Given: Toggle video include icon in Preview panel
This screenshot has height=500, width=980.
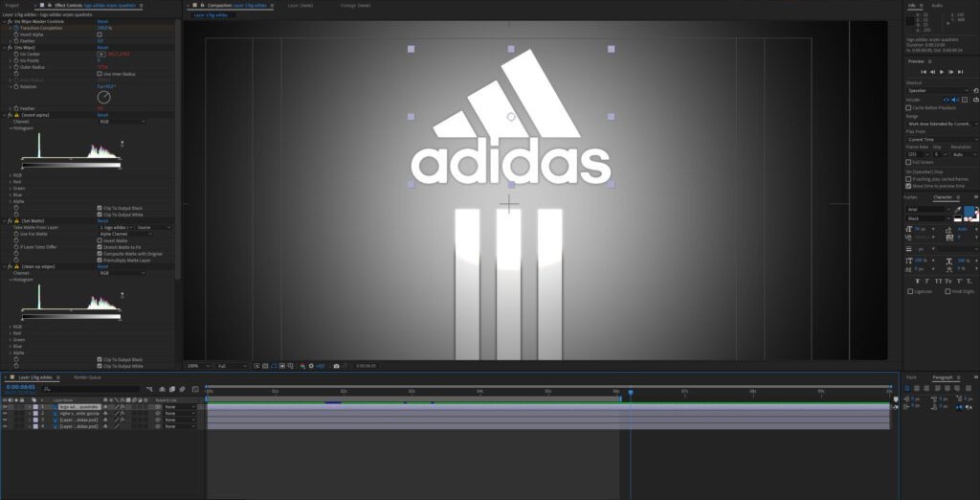Looking at the screenshot, I should (947, 100).
